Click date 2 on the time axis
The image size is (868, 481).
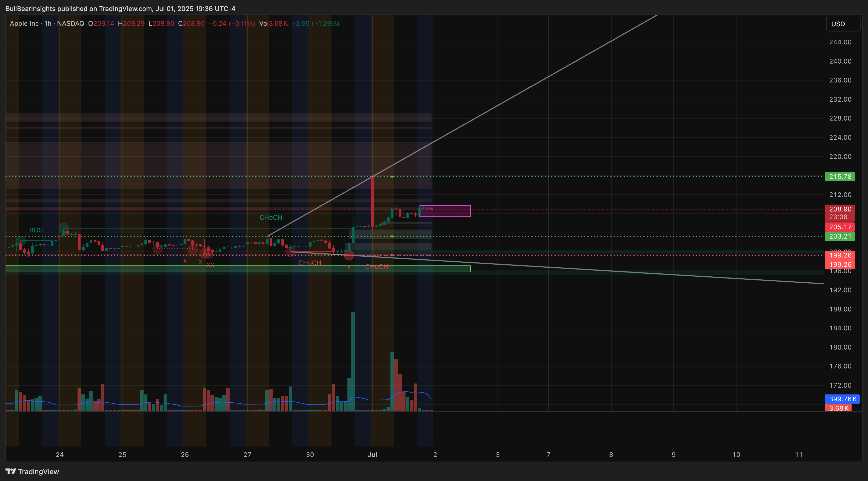pyautogui.click(x=435, y=455)
